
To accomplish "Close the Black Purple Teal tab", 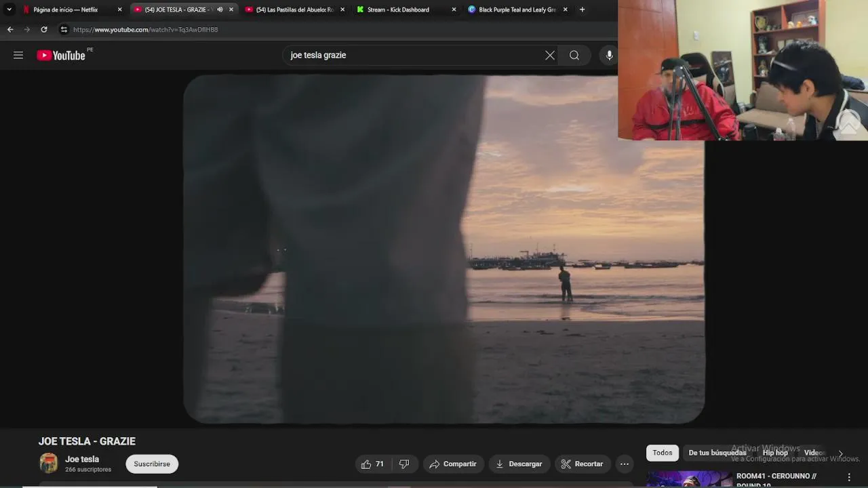I will click(566, 9).
